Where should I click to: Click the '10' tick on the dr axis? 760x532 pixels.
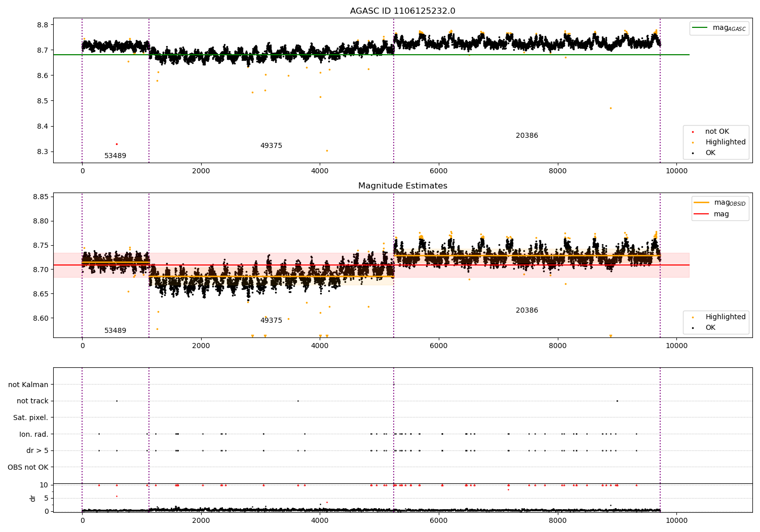[44, 485]
